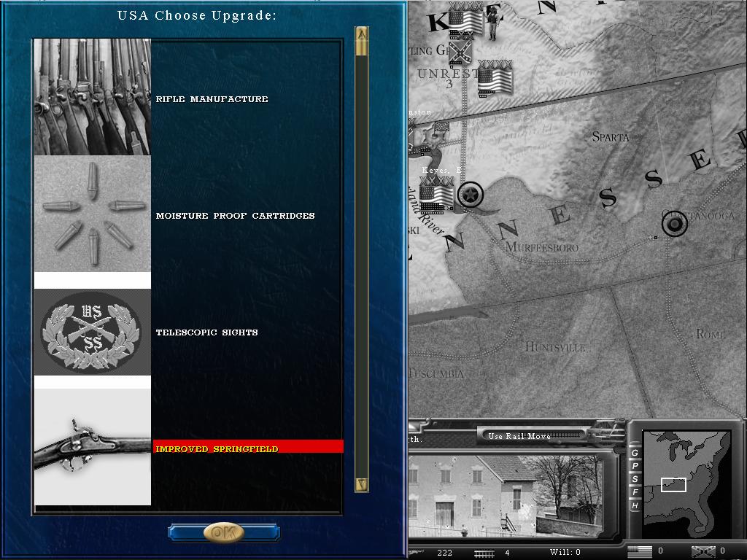The image size is (747, 560).
Task: Click the Rome label on the map
Action: pos(711,334)
